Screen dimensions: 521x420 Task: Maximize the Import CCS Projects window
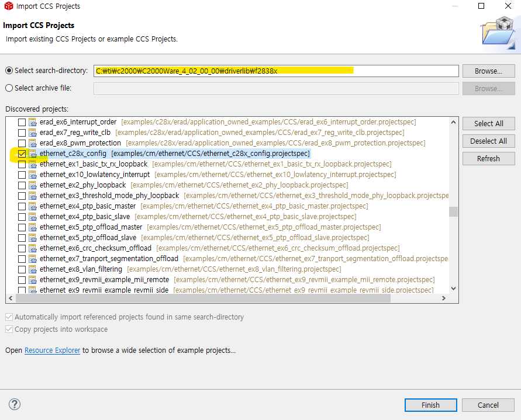click(x=481, y=6)
